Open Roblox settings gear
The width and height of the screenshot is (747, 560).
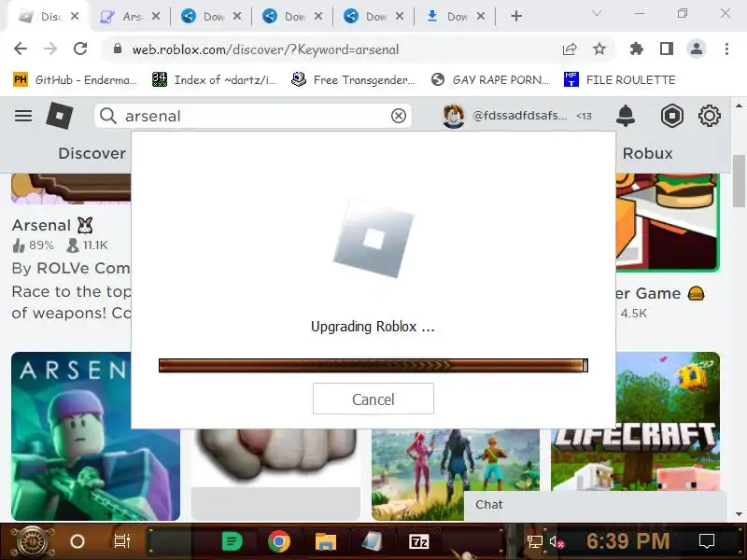pyautogui.click(x=710, y=116)
